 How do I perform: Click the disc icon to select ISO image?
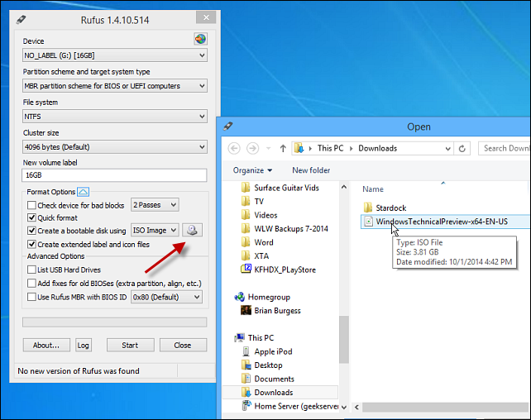[x=191, y=231]
